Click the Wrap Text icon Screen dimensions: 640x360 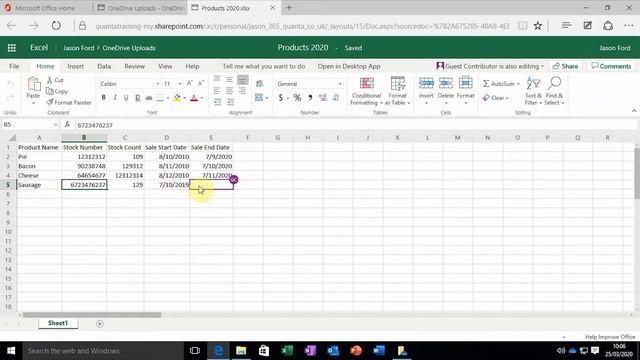pos(259,84)
